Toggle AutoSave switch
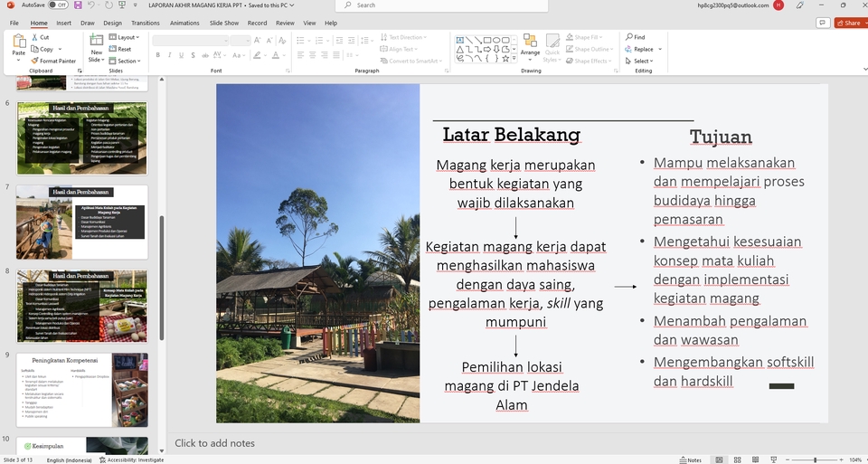Screen dimensions: 868x464 click(58, 5)
